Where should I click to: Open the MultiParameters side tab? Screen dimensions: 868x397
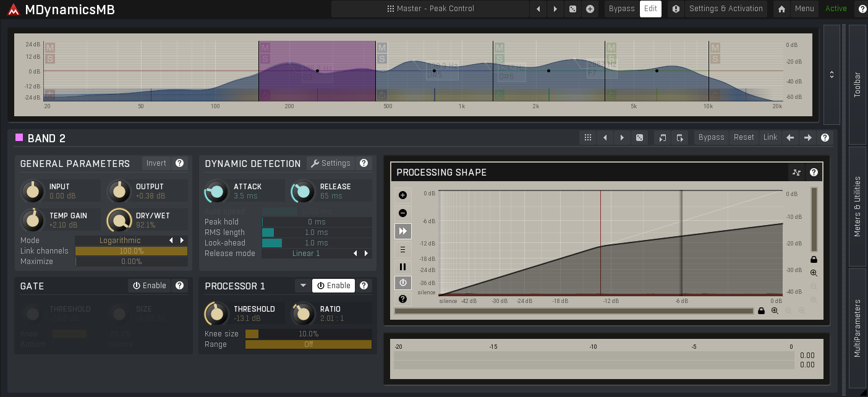(857, 328)
